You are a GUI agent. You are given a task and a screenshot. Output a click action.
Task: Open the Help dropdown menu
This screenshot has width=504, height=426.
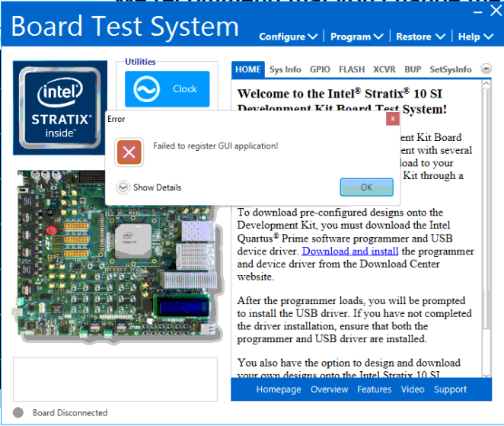tap(475, 37)
